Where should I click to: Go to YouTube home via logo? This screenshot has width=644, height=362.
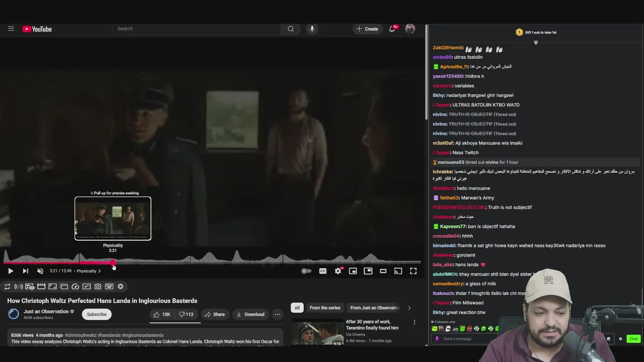pos(37,29)
